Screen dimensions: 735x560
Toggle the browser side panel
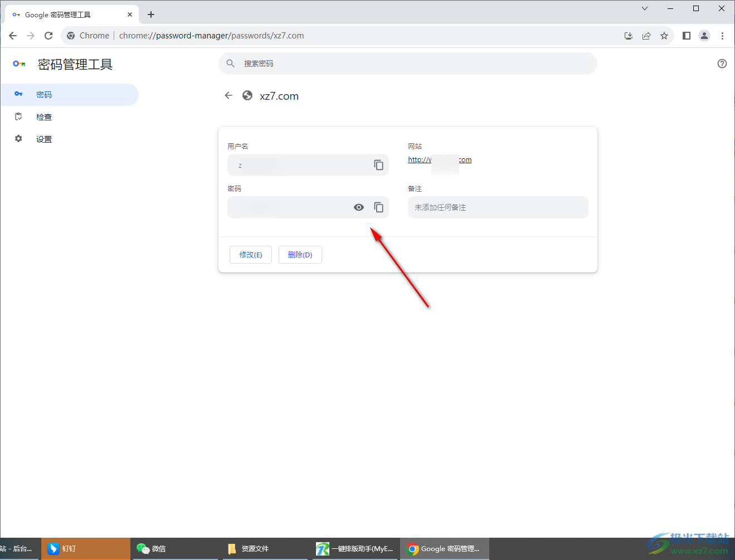[687, 36]
